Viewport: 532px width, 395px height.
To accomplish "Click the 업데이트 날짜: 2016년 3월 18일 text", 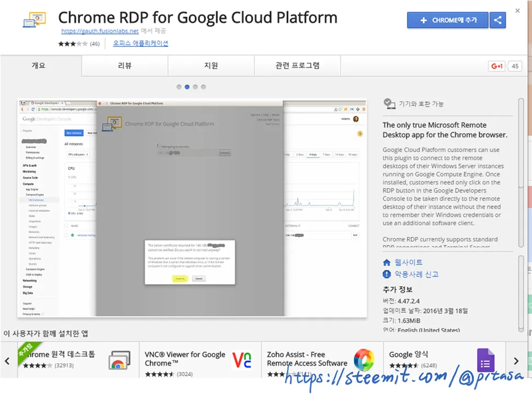I will 425,311.
